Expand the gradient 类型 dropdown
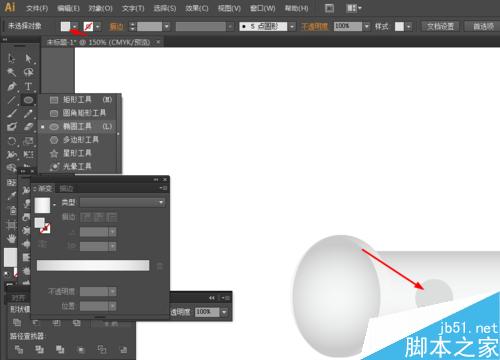 [x=122, y=202]
